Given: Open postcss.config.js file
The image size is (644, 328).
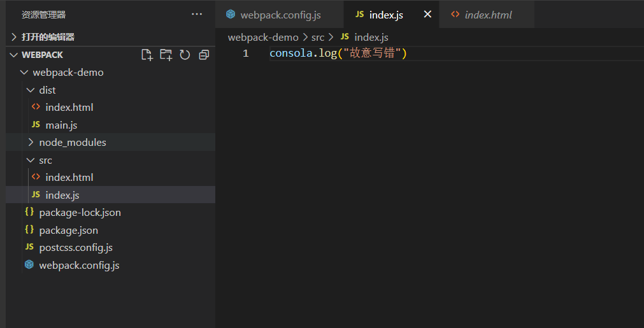Looking at the screenshot, I should (x=110, y=248).
